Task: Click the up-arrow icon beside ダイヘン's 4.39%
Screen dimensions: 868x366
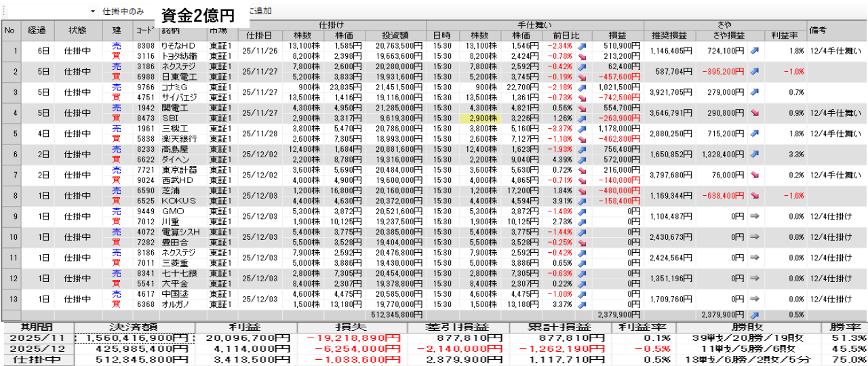Action: point(581,160)
